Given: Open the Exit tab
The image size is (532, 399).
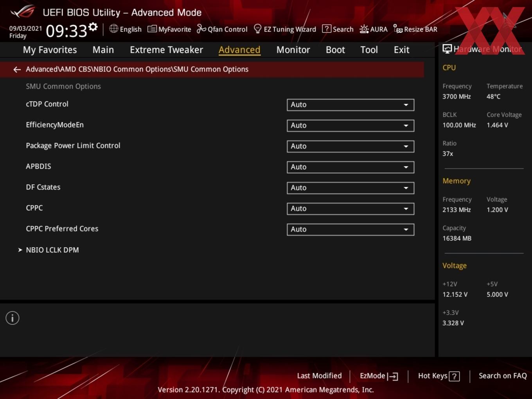Looking at the screenshot, I should click(401, 50).
